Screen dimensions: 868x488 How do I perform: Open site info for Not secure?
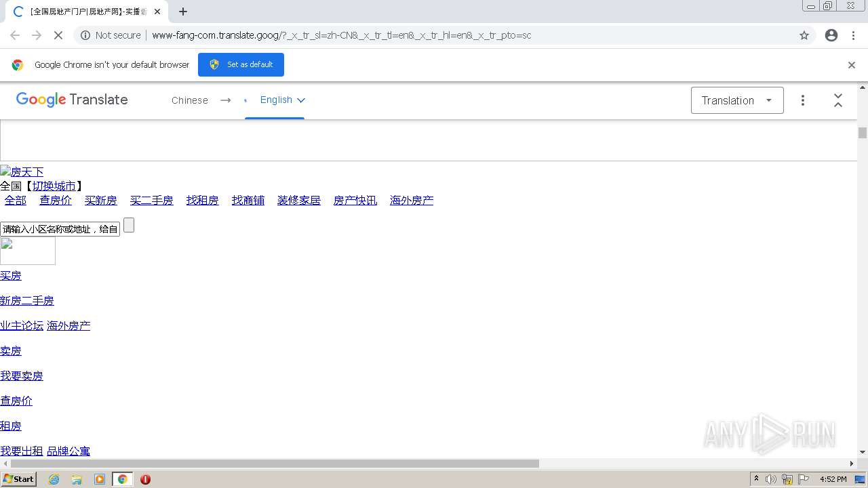point(111,35)
